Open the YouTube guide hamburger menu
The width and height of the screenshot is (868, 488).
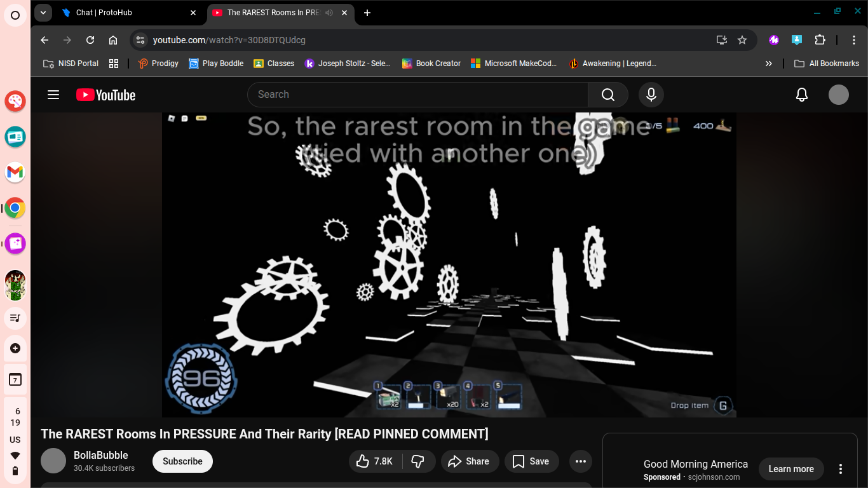[x=53, y=94]
